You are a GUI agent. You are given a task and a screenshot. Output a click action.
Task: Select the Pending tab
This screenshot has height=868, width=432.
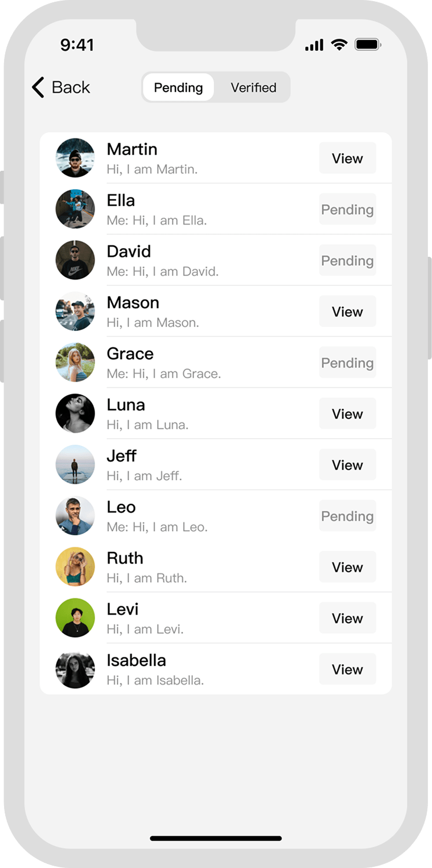(178, 87)
